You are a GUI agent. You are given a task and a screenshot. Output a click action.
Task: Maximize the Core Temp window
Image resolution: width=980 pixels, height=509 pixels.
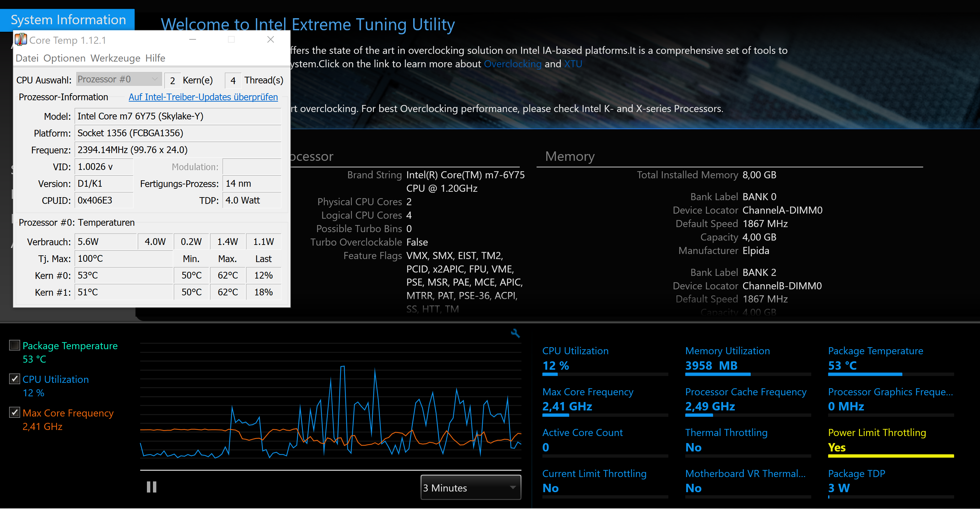pos(231,39)
